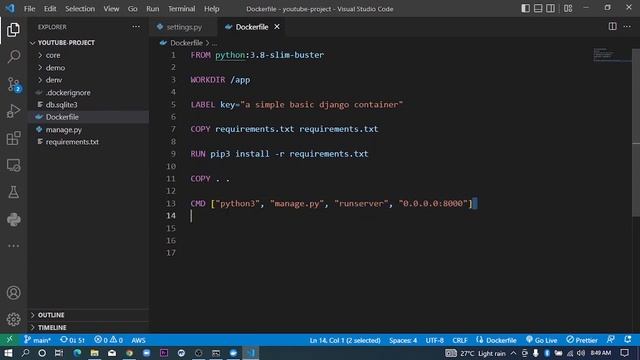Open Windows Start menu
This screenshot has width=640, height=360.
[8, 353]
